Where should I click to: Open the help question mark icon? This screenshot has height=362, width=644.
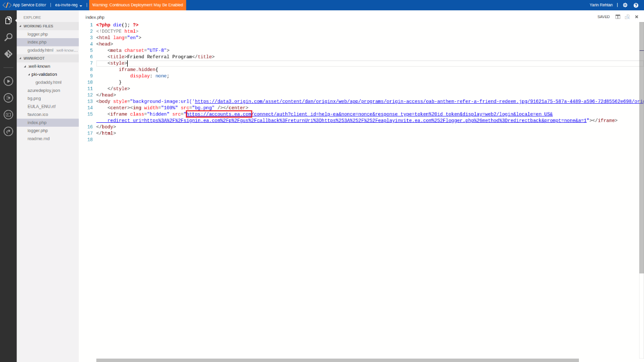(x=636, y=5)
